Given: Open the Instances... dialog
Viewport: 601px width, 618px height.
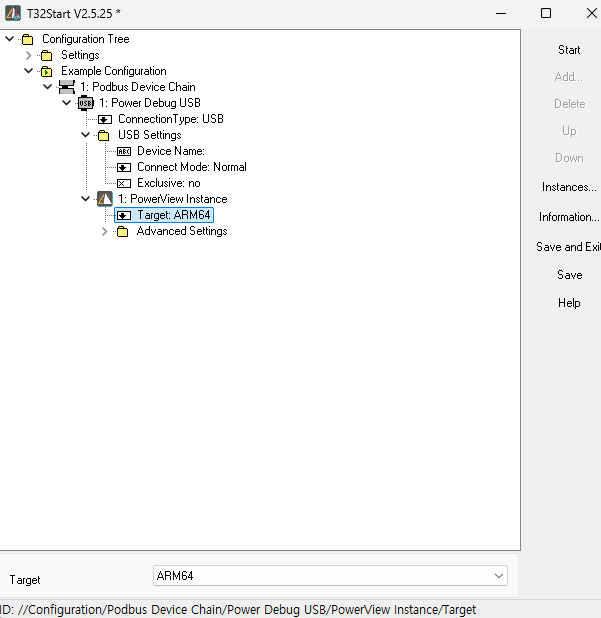Looking at the screenshot, I should click(x=569, y=187).
